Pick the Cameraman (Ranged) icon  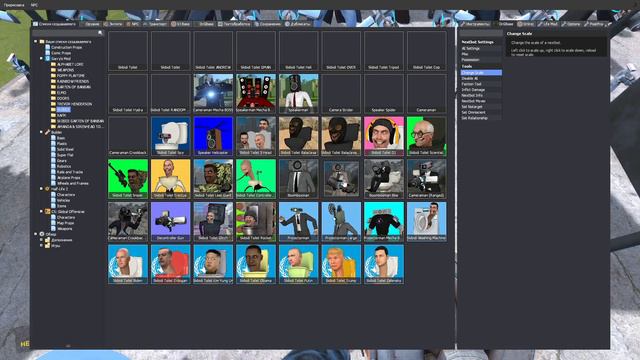(427, 179)
